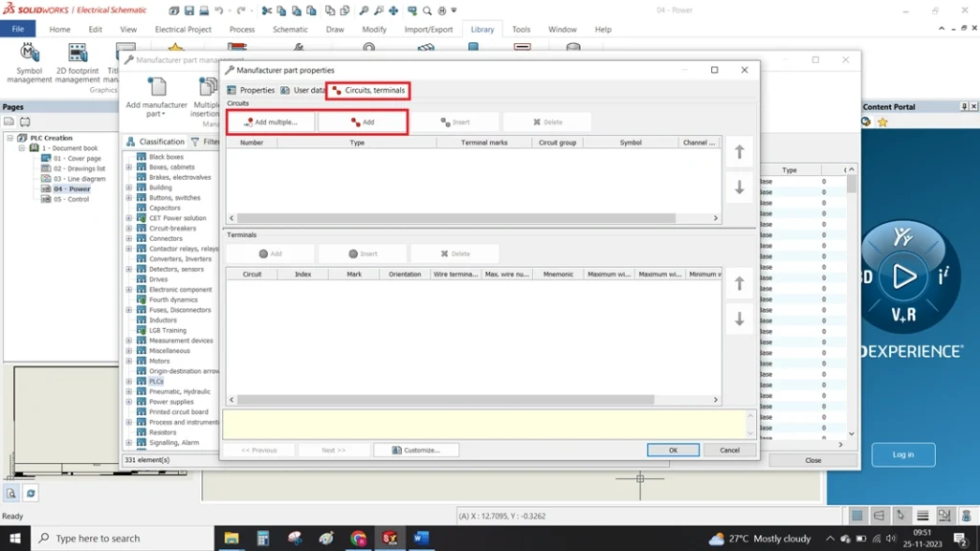This screenshot has height=551, width=980.
Task: Move terminal down with Terminals down arrow
Action: tap(740, 319)
